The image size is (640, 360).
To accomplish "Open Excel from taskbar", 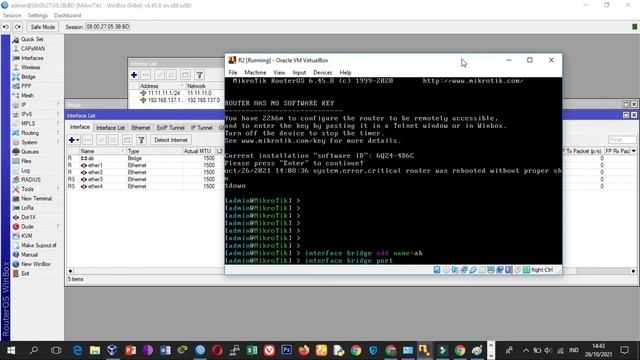I will click(x=252, y=350).
